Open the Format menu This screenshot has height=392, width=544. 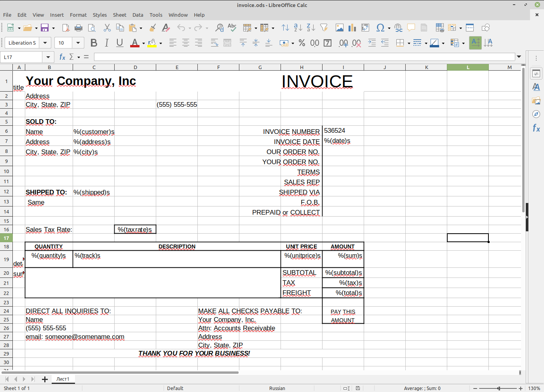tap(78, 15)
